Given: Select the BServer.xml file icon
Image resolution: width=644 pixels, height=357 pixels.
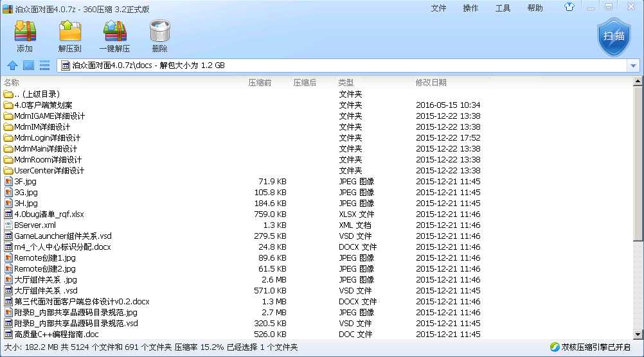Looking at the screenshot, I should (8, 225).
